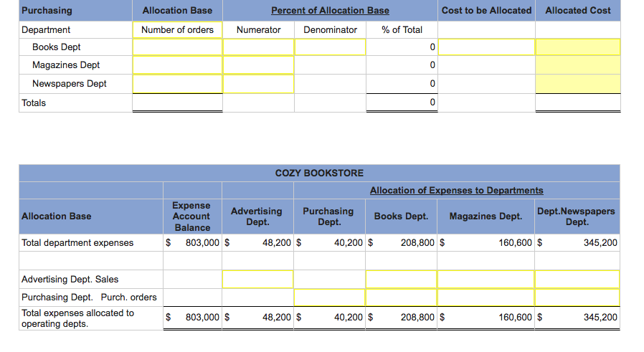Click the Allocation of Expenses to Departments heading
The height and width of the screenshot is (352, 644).
[456, 191]
